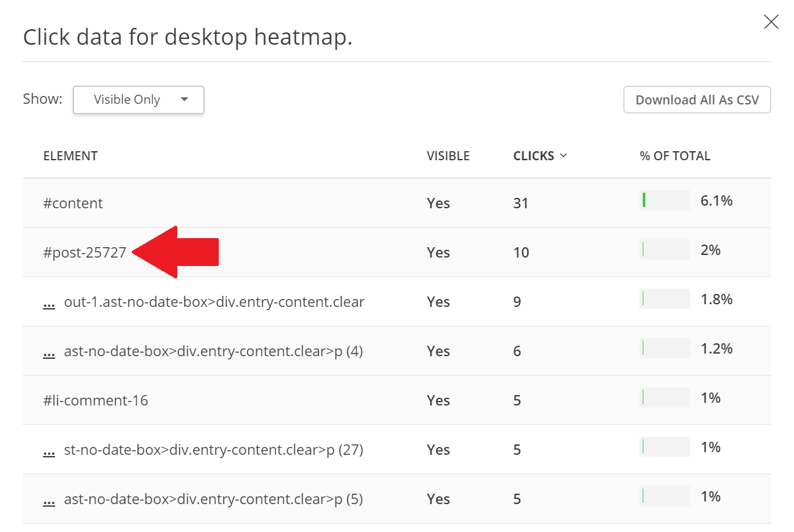Select the #post-25727 element
The image size is (794, 532).
(x=84, y=252)
